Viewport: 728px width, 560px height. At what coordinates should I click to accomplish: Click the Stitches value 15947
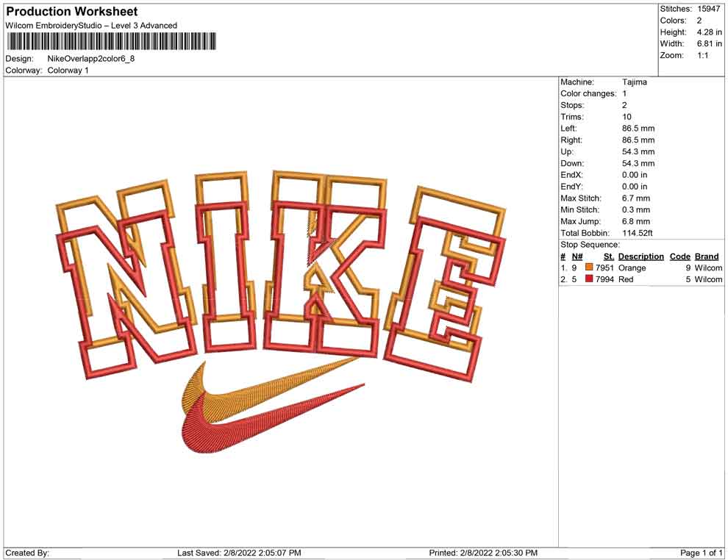point(708,9)
